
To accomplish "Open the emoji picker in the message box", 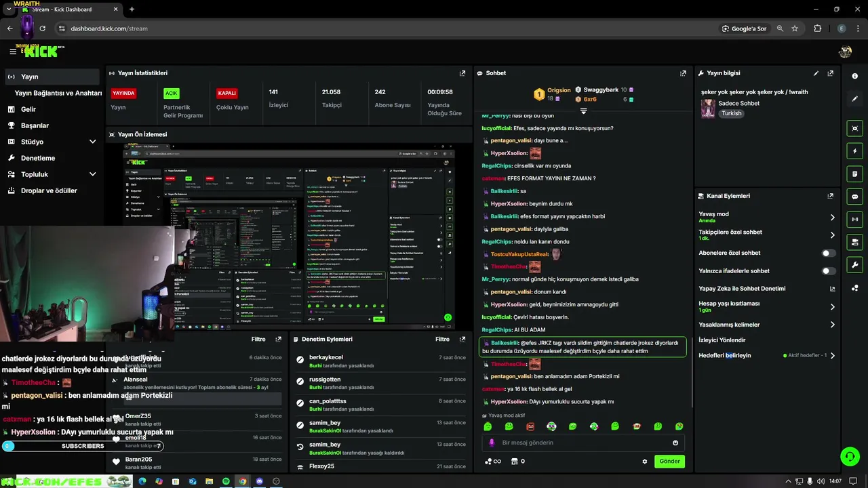I will coord(675,443).
